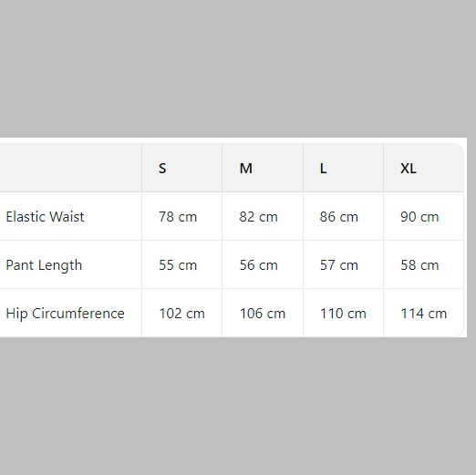The image size is (476, 475).
Task: Click the 57 cm pant length cell
Action: pos(343,264)
